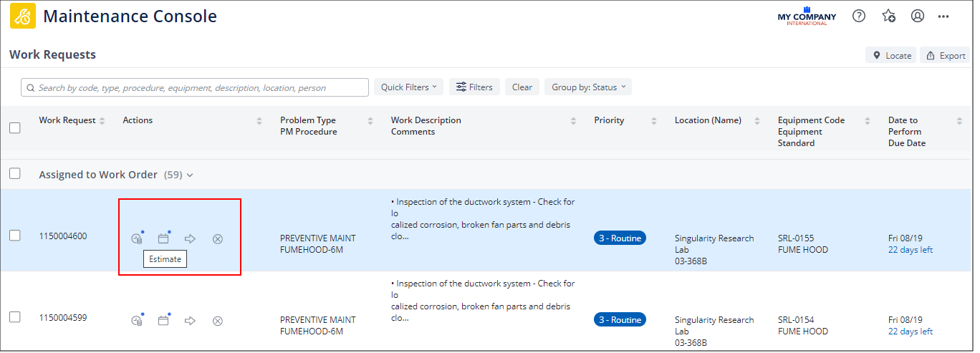Click cancel X icon for request 1150004599
The image size is (980, 353).
point(218,321)
